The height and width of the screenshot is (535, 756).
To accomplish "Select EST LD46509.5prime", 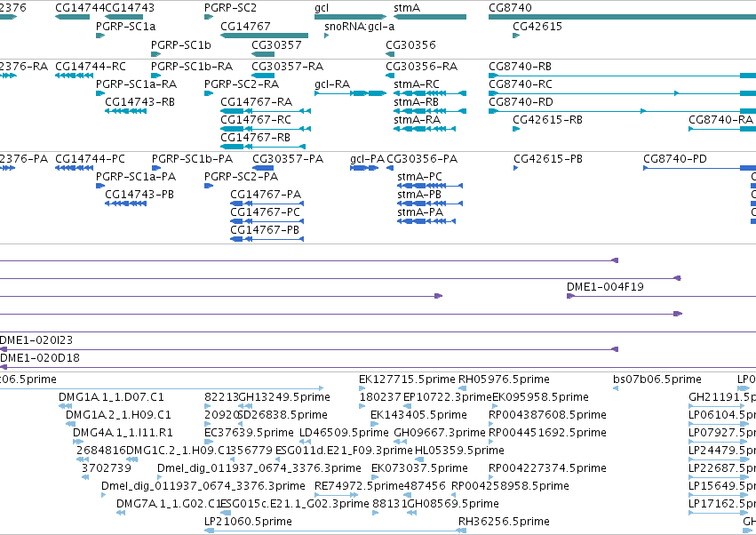I will 305,442.
